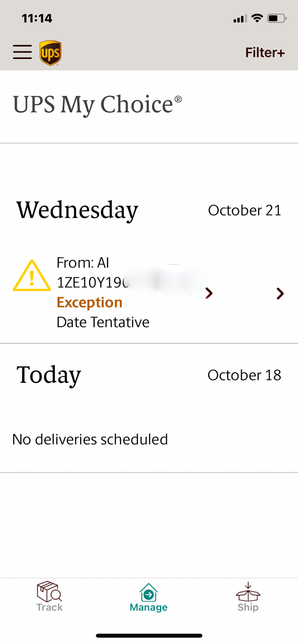
Task: Tap the house arrow Manage icon
Action: (149, 592)
